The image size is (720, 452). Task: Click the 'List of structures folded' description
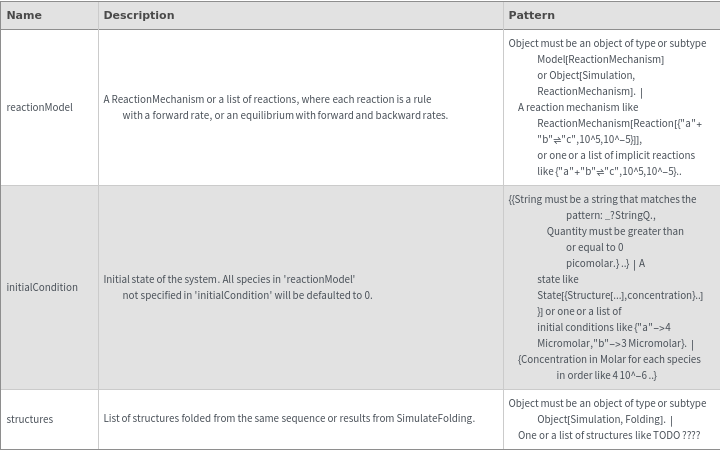point(288,418)
